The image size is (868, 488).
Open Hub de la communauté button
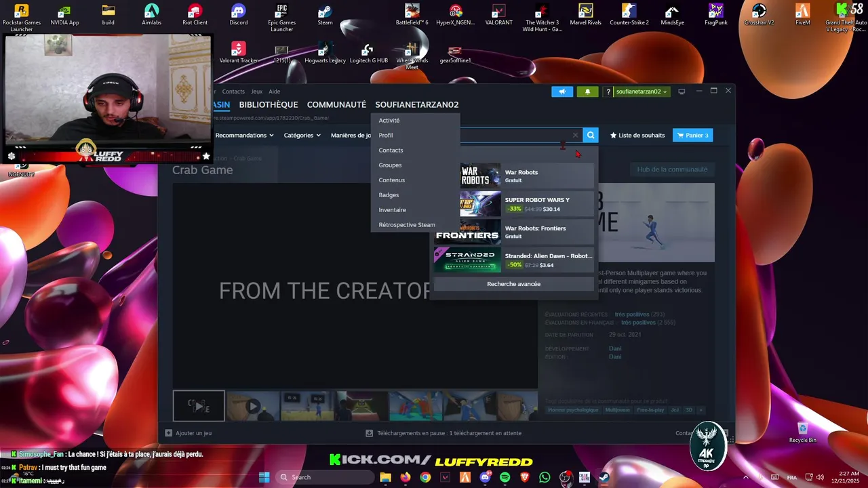672,169
